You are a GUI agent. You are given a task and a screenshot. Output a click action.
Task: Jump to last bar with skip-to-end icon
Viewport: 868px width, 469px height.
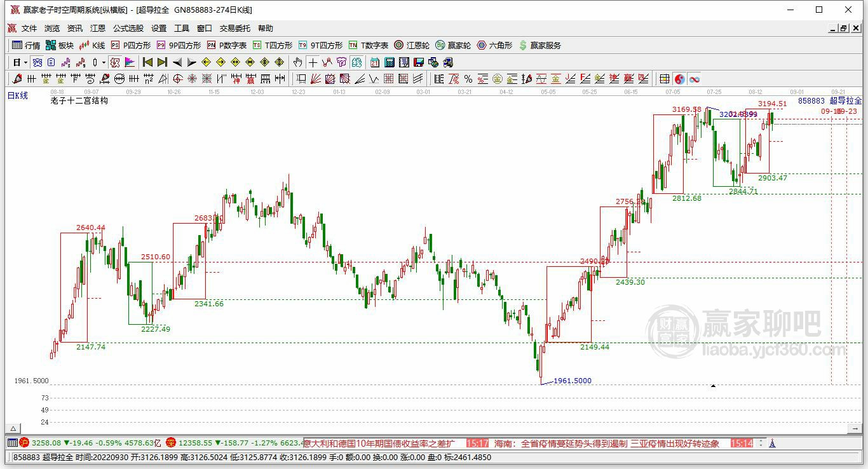click(163, 62)
